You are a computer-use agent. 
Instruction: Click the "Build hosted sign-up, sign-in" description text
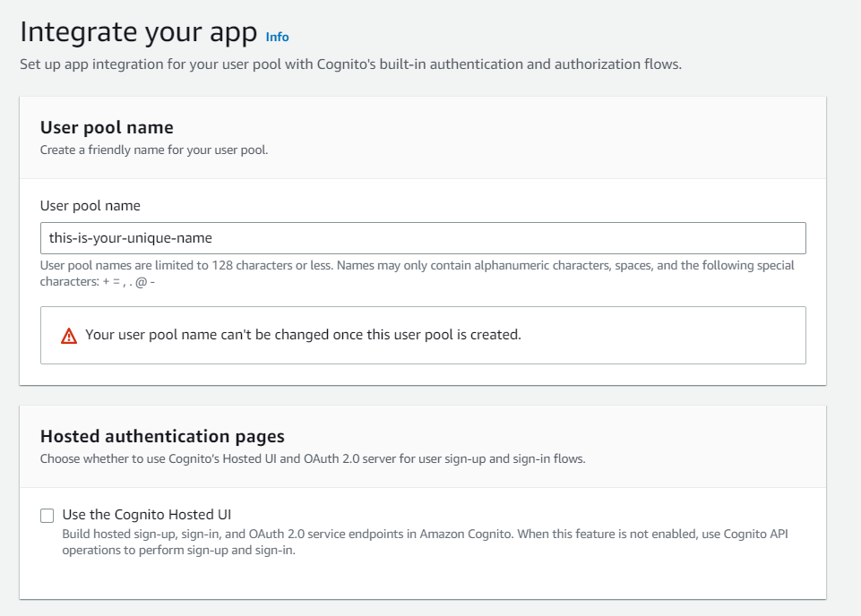(x=425, y=535)
